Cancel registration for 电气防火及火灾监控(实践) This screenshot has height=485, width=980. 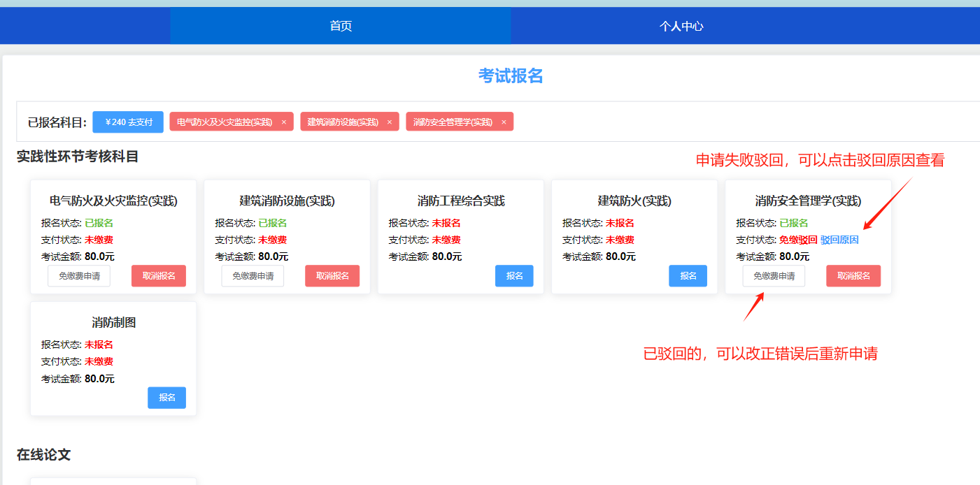[x=159, y=276]
